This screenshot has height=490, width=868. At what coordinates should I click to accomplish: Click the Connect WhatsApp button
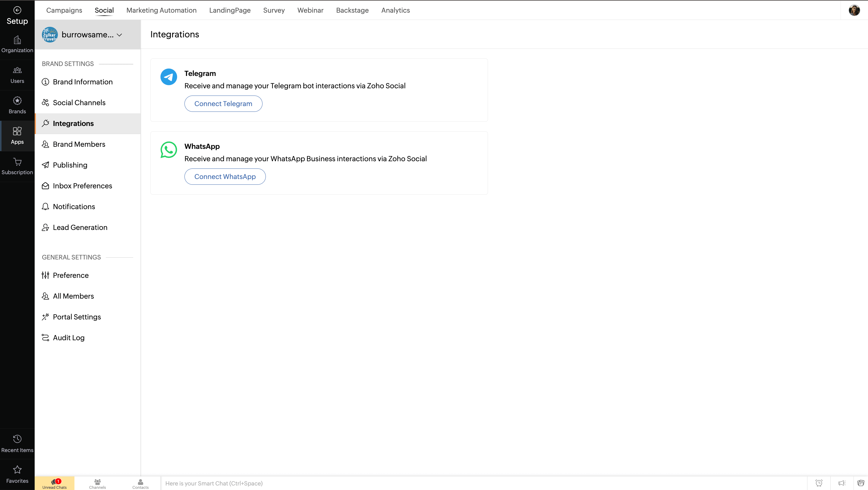click(225, 177)
